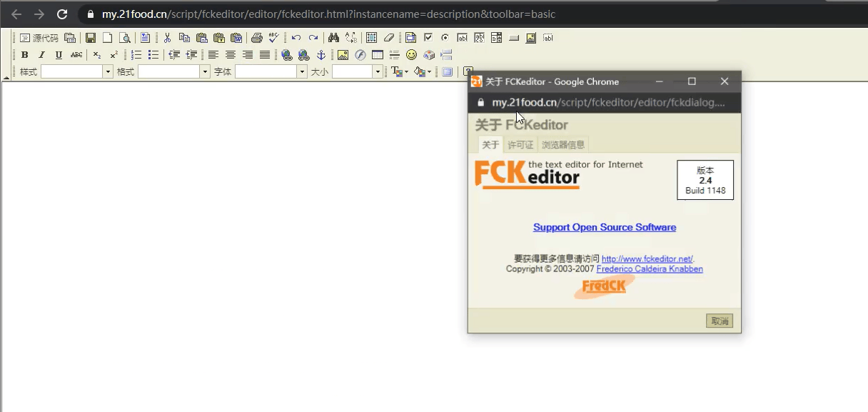Click the 取消 button in the dialog

pos(720,321)
